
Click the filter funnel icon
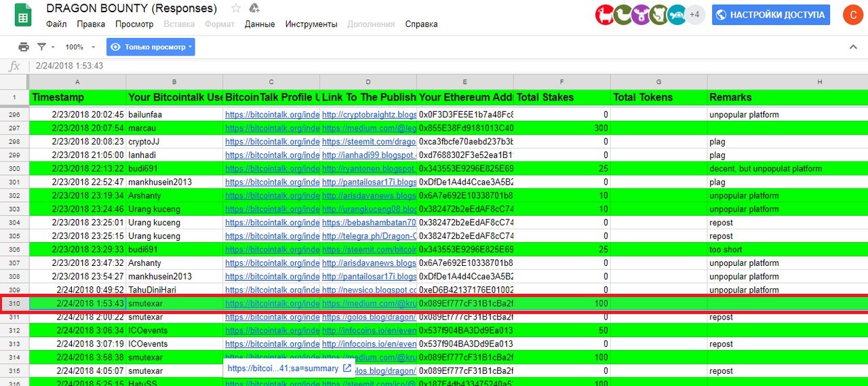[x=42, y=47]
